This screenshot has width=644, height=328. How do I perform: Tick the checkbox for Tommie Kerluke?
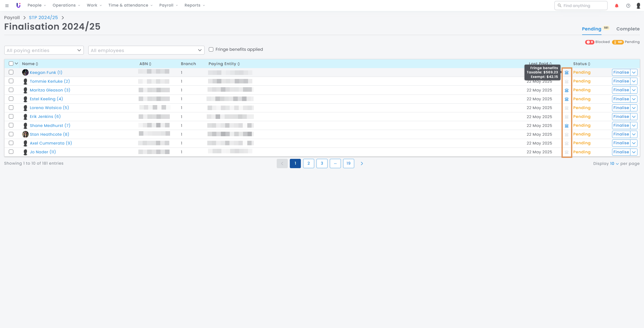(11, 81)
